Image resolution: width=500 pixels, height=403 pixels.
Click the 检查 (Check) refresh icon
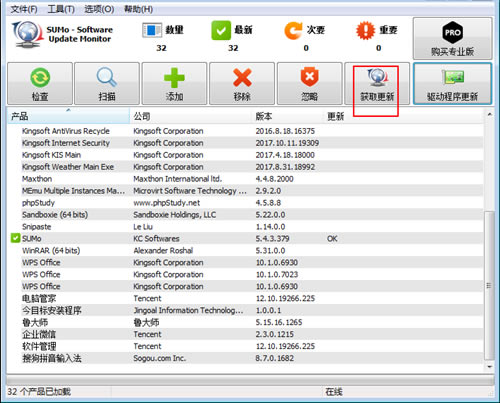(40, 77)
